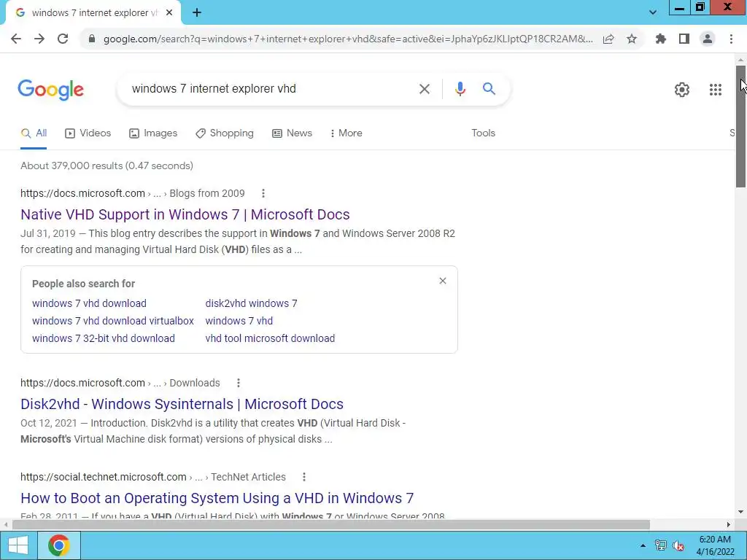Open Google apps grid
The width and height of the screenshot is (747, 560).
click(715, 90)
